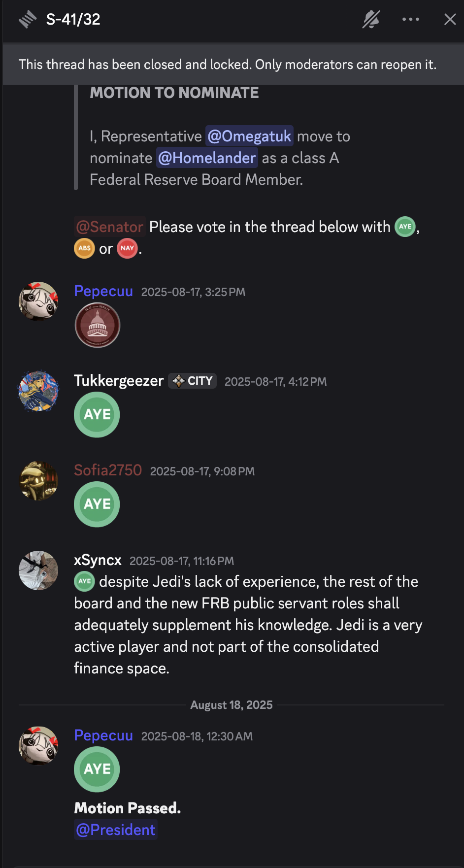Click the red NAY emoji in instructions

pyautogui.click(x=127, y=248)
